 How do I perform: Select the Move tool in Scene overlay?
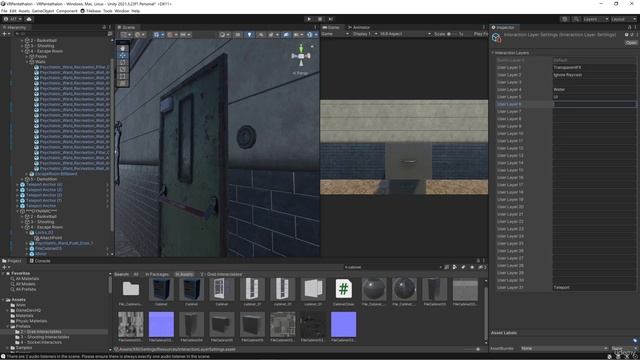pos(122,55)
